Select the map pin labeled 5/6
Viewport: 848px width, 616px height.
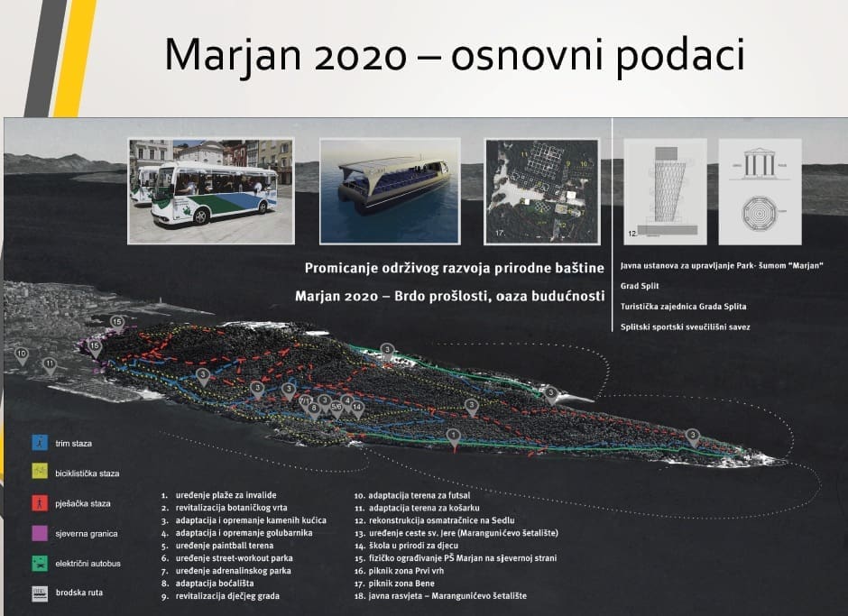tap(336, 408)
